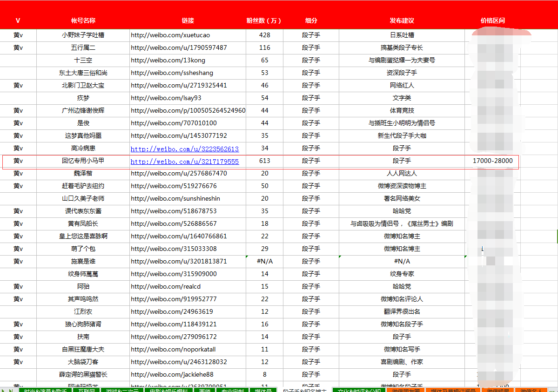Click the next sheet navigation arrow

click(x=10, y=389)
